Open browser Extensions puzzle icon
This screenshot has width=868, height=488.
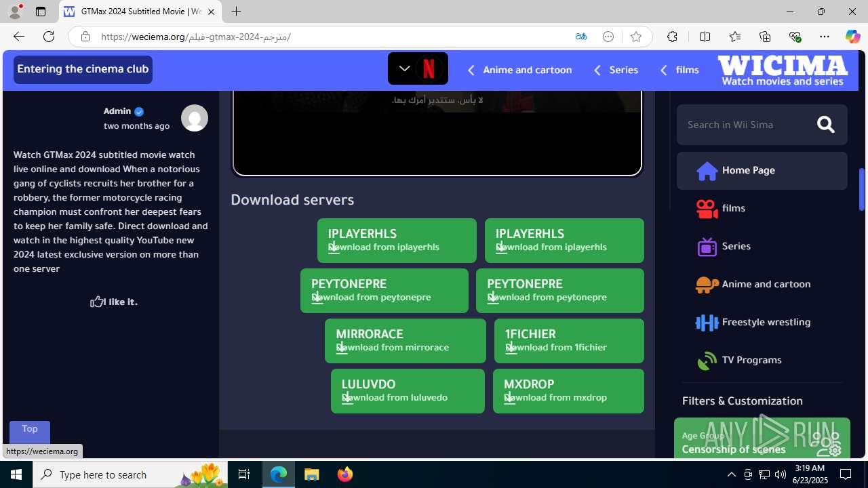[672, 37]
